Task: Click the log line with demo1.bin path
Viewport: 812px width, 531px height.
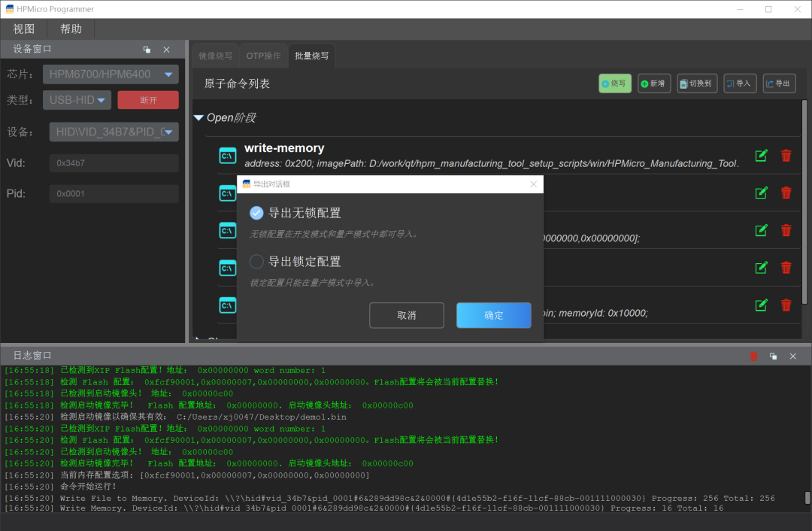Action: click(175, 417)
